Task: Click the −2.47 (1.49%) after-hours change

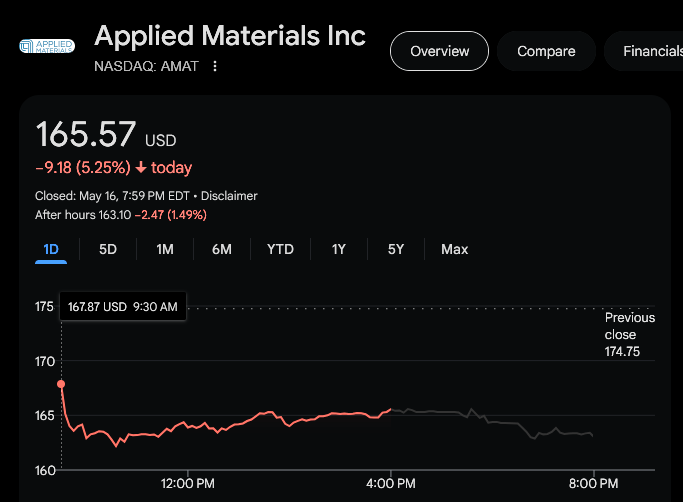Action: pyautogui.click(x=171, y=215)
